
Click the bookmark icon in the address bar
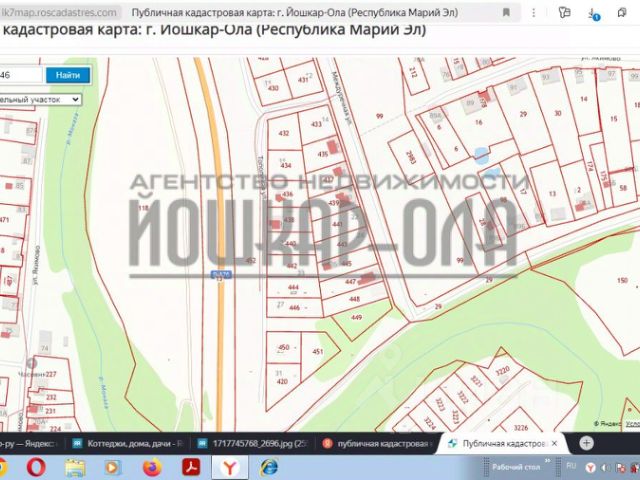pos(506,13)
